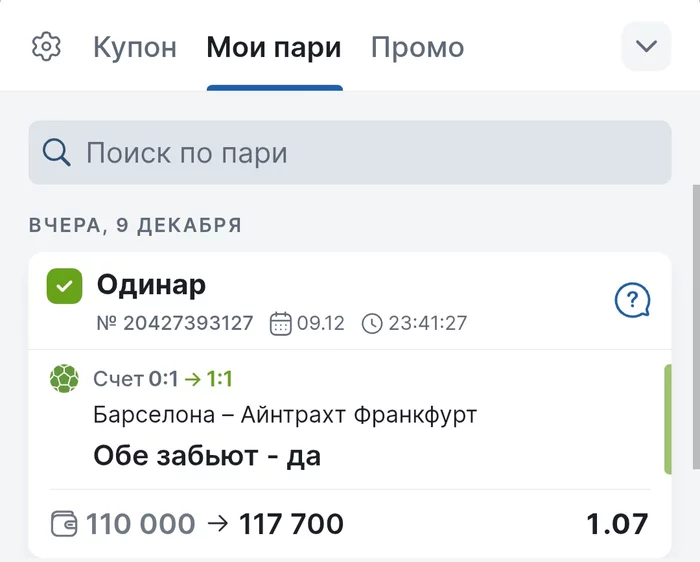Click the wallet stake icon
The width and height of the screenshot is (700, 562).
(x=64, y=523)
